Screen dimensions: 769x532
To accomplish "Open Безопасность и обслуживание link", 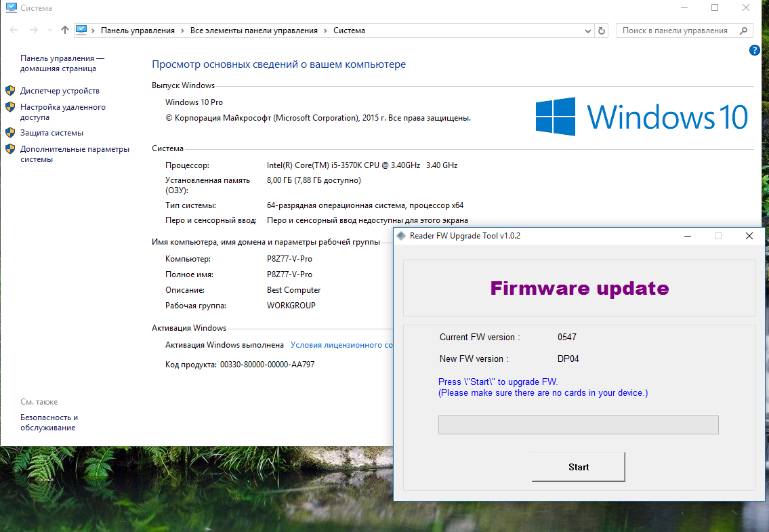I will pos(49,423).
